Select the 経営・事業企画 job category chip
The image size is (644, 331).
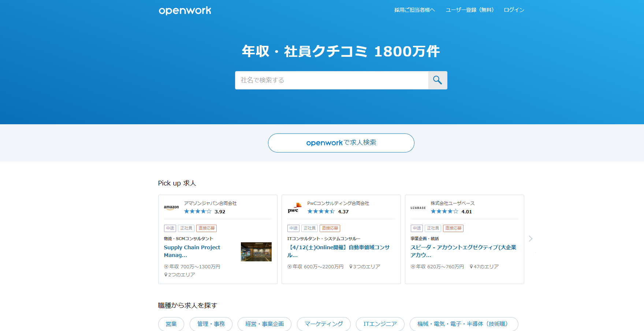click(264, 324)
